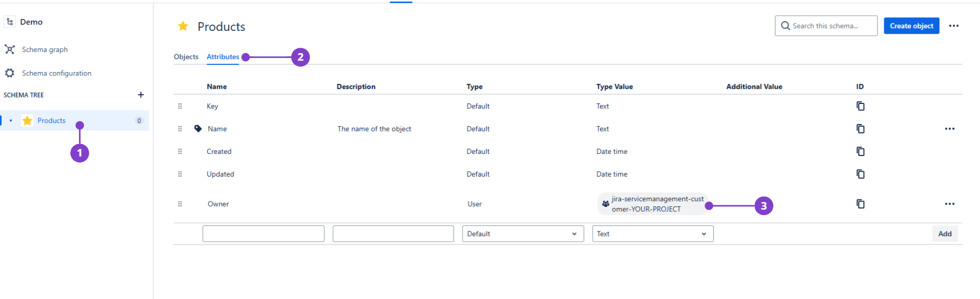The image size is (980, 299).
Task: Click the label tag icon on Name row
Action: pos(198,129)
